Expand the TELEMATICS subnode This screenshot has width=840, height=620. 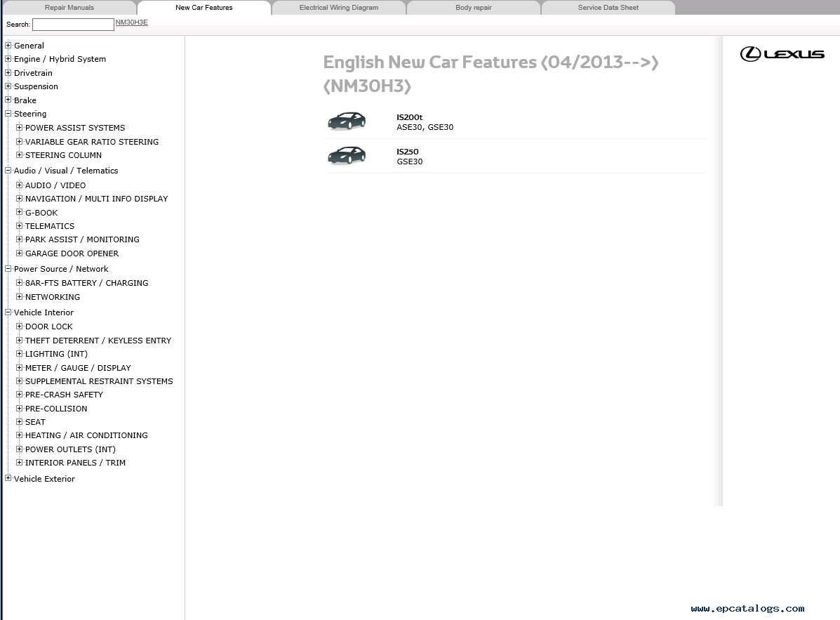[x=19, y=225]
